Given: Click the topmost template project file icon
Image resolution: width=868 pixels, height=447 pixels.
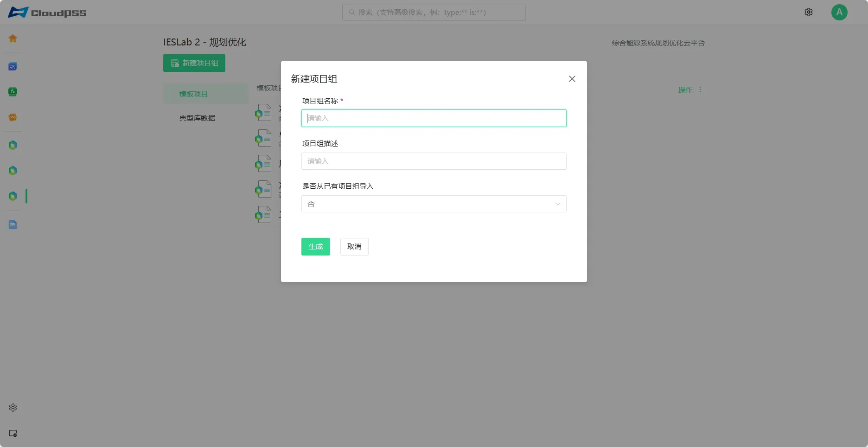Looking at the screenshot, I should (263, 113).
